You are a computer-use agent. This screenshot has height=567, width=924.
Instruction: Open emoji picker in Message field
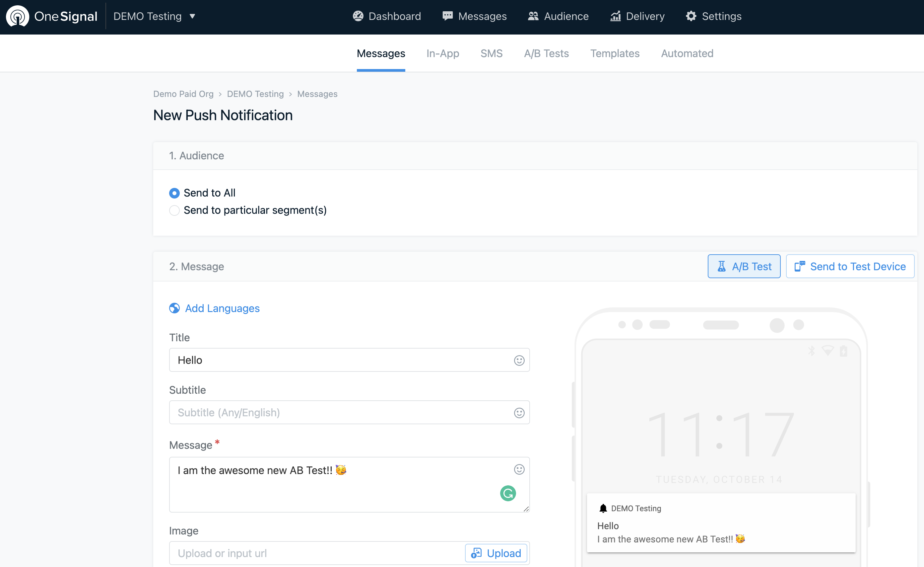click(x=519, y=469)
